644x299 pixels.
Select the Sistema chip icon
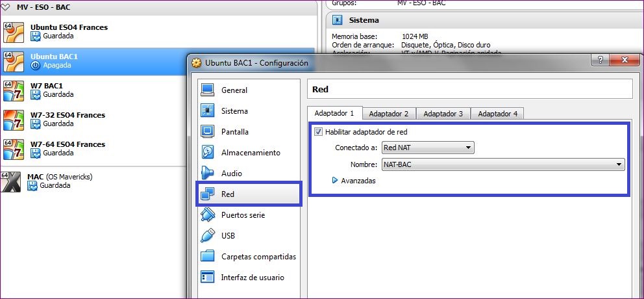pyautogui.click(x=208, y=110)
